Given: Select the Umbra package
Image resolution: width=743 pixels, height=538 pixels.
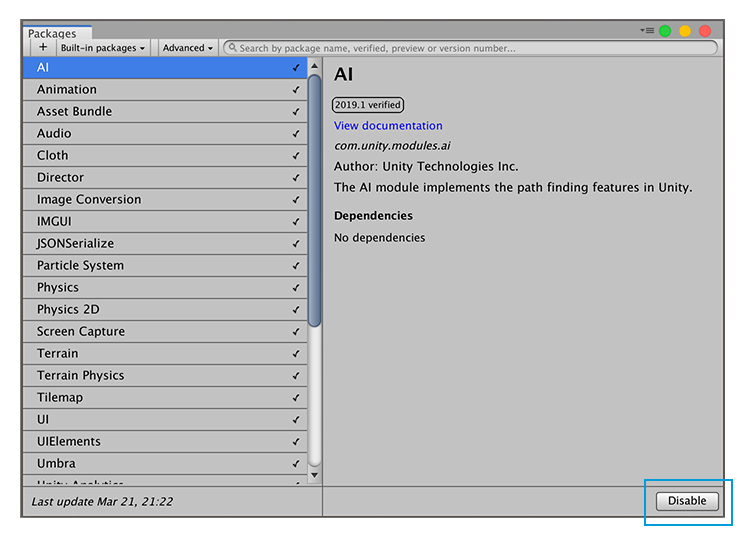Looking at the screenshot, I should point(165,464).
